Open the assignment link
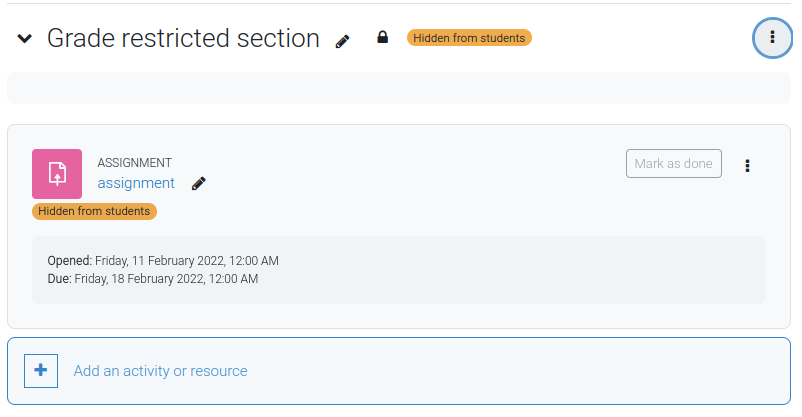Viewport: 802px width, 417px height. click(136, 183)
